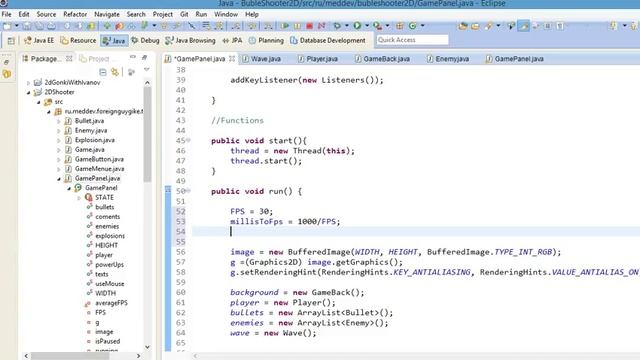Switch to Java Browsing perspective
The height and width of the screenshot is (360, 640).
[x=190, y=40]
